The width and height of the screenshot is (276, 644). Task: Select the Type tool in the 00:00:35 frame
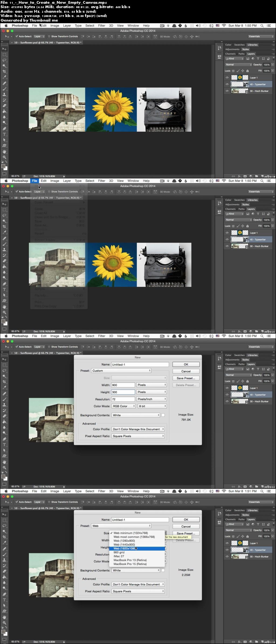(x=4, y=289)
